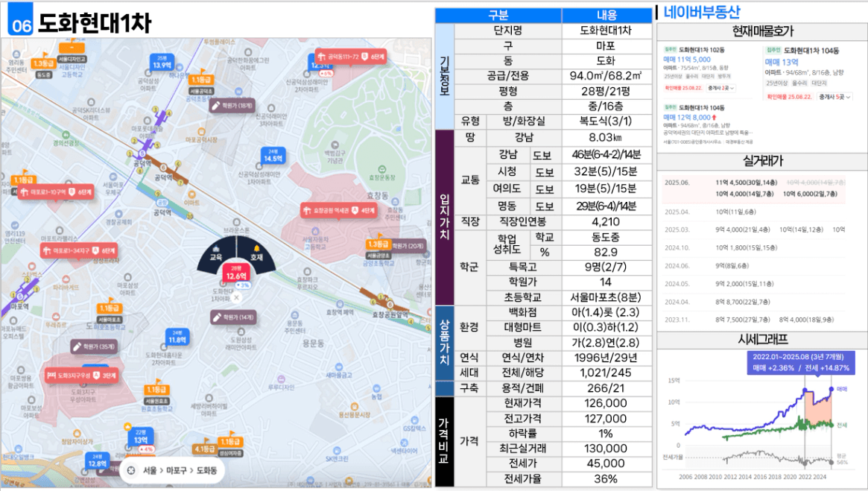Click the 백범김구기념관 landmark icon
This screenshot has width=868, height=491.
(334, 145)
